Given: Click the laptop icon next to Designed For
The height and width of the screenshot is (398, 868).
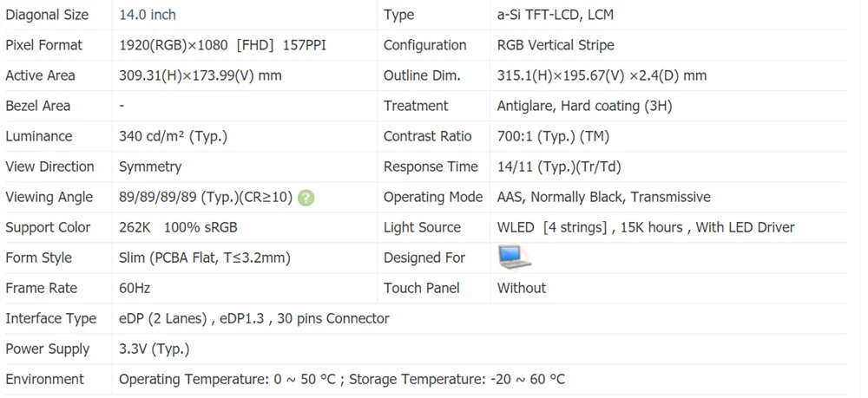Looking at the screenshot, I should 514,258.
